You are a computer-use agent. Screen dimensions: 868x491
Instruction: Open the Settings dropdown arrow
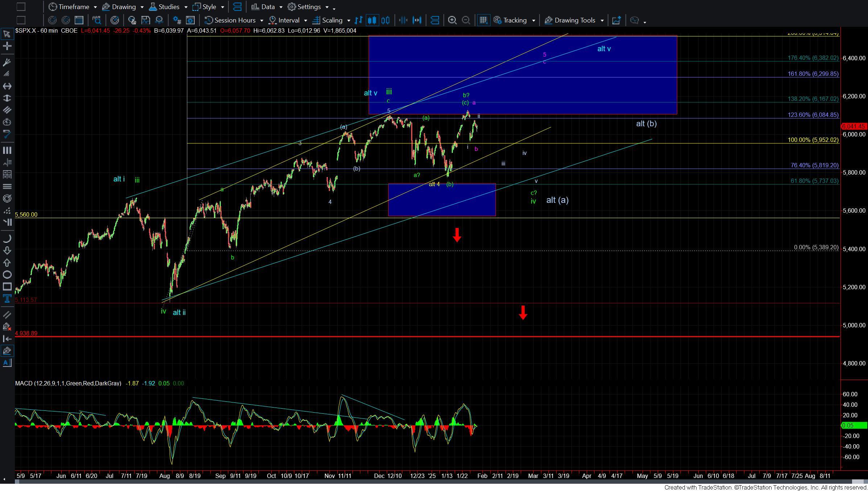coord(327,7)
